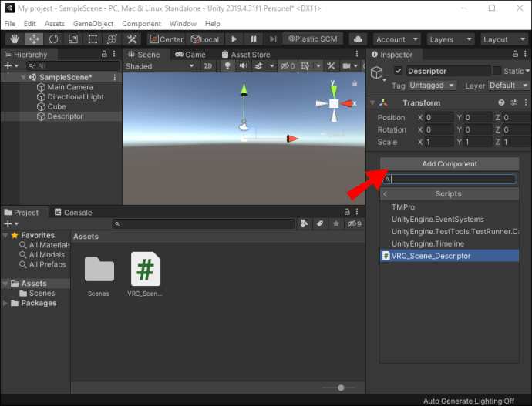The width and height of the screenshot is (532, 406).
Task: Switch to the Asset Store tab
Action: (246, 55)
